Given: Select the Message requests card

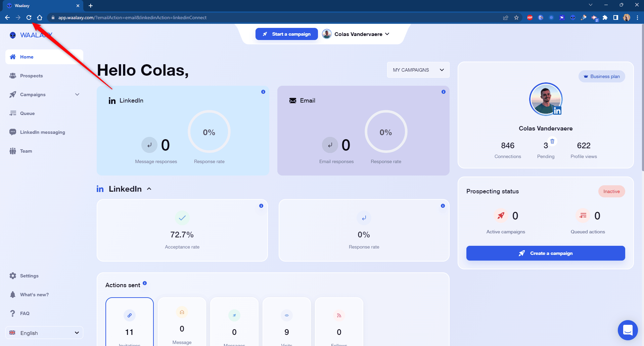Looking at the screenshot, I should click(x=182, y=322).
